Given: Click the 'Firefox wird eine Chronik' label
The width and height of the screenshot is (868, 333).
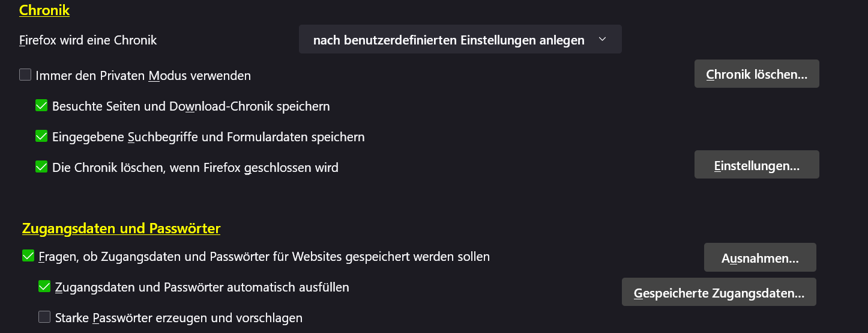Looking at the screenshot, I should 88,40.
